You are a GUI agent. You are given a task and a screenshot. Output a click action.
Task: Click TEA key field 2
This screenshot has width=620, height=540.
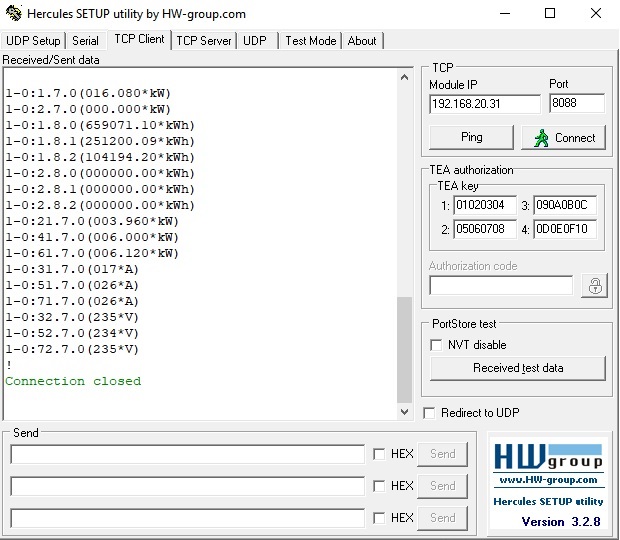click(x=485, y=229)
